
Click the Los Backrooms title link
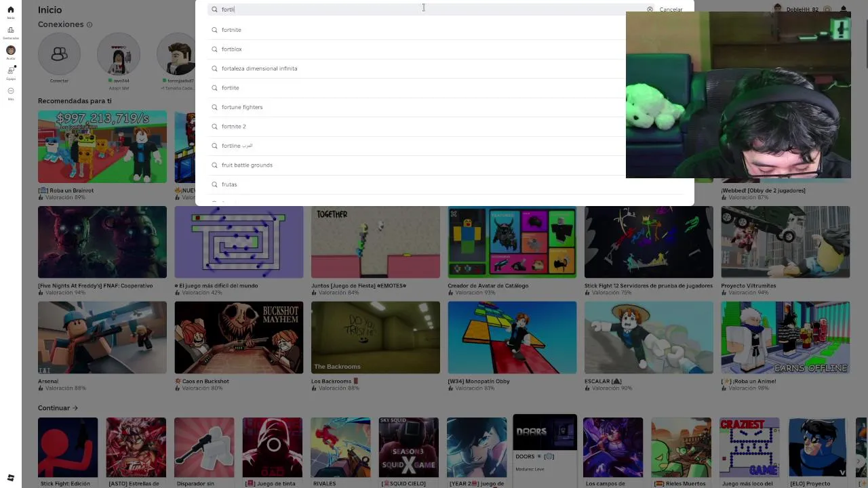[334, 382]
